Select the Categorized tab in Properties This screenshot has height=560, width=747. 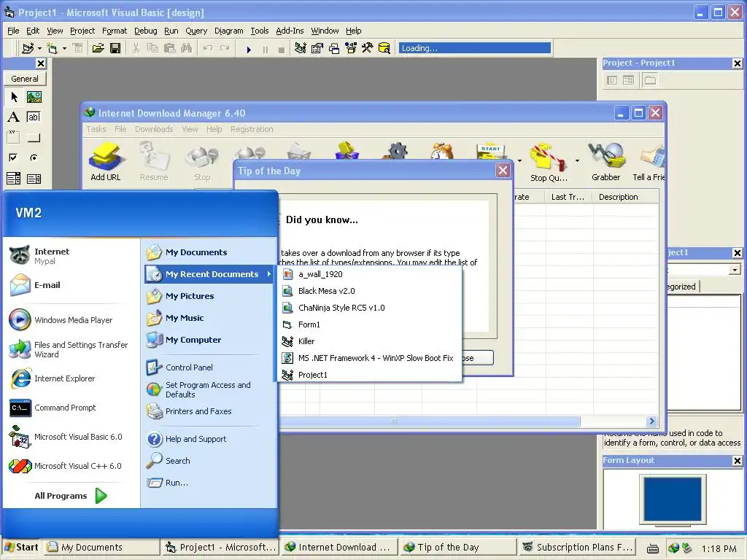681,287
